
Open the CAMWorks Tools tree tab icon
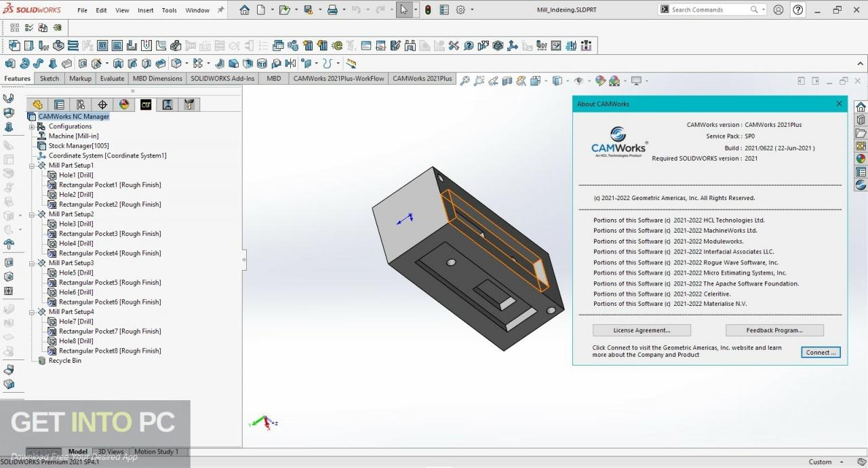point(189,104)
